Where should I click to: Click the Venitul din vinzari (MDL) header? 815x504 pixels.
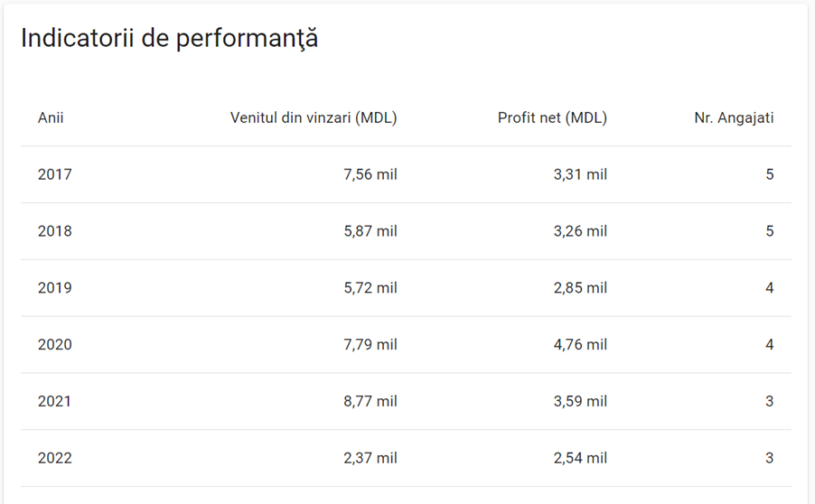point(314,118)
